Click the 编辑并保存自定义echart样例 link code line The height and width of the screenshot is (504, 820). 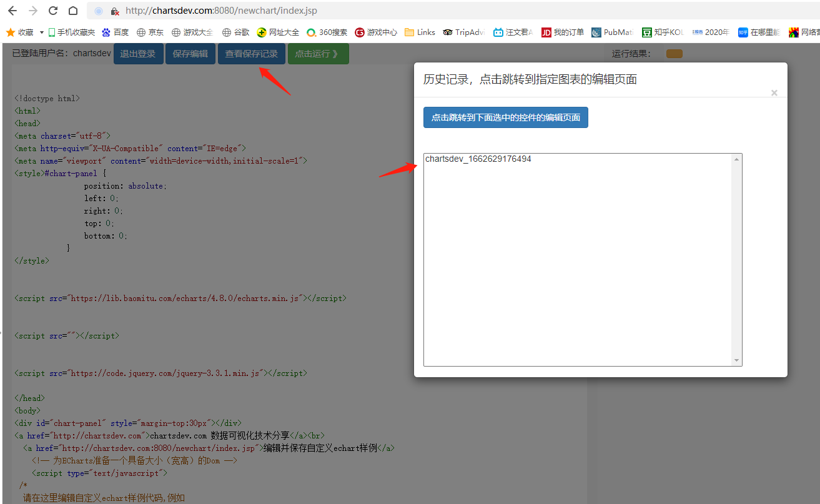209,448
